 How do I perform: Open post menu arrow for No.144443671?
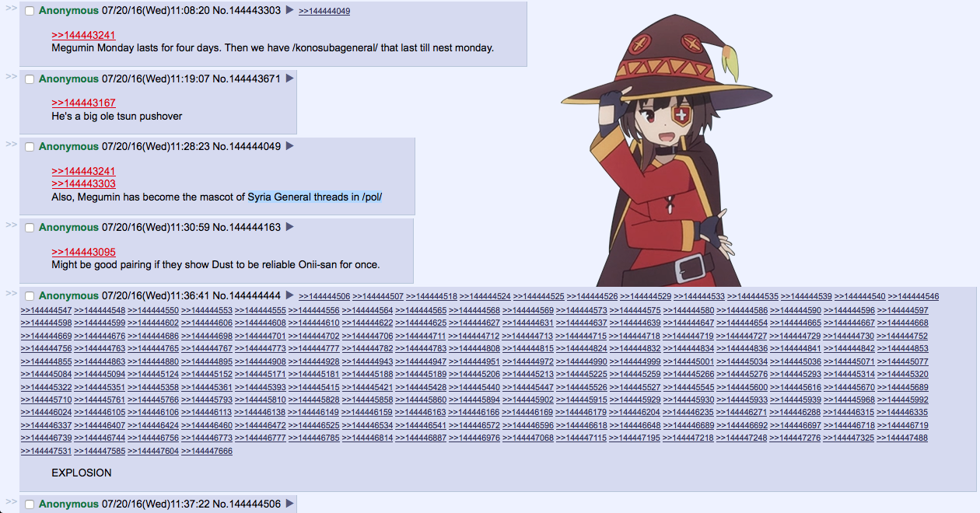pos(290,79)
